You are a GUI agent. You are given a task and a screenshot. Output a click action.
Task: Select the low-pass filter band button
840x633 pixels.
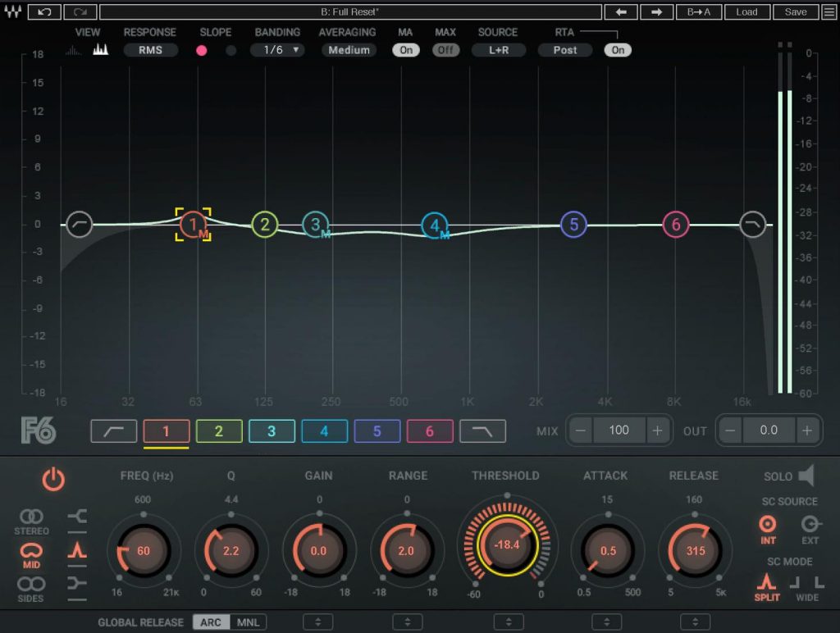pyautogui.click(x=482, y=431)
